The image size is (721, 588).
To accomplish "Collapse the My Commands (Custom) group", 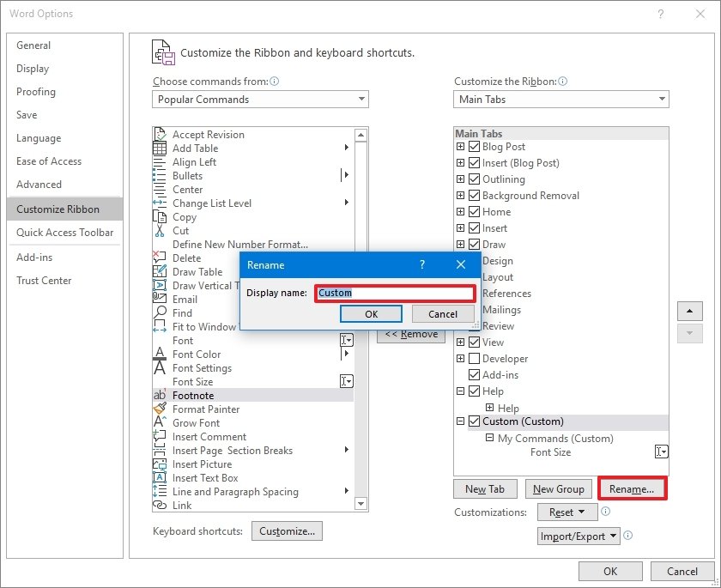I will click(490, 438).
